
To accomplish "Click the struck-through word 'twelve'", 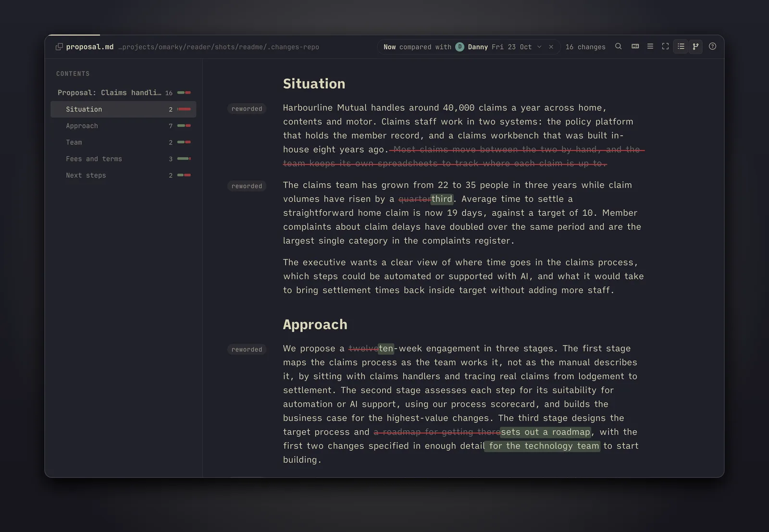I will click(x=363, y=348).
